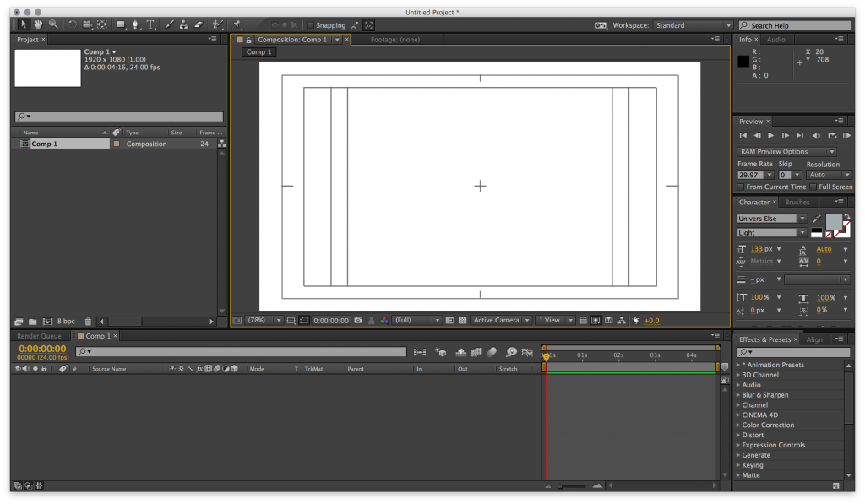865x504 pixels.
Task: Open the grid and guide options icon
Action: pos(291,320)
